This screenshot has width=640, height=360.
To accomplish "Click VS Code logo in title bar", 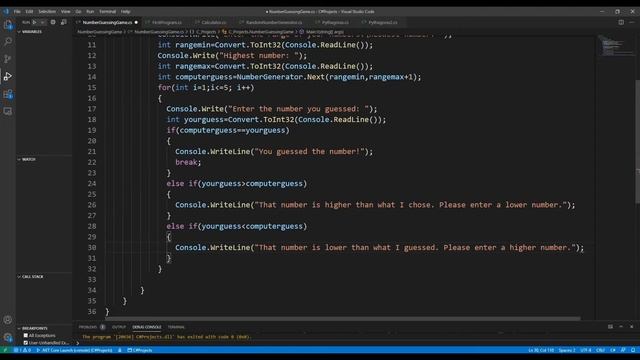I will pos(6,11).
